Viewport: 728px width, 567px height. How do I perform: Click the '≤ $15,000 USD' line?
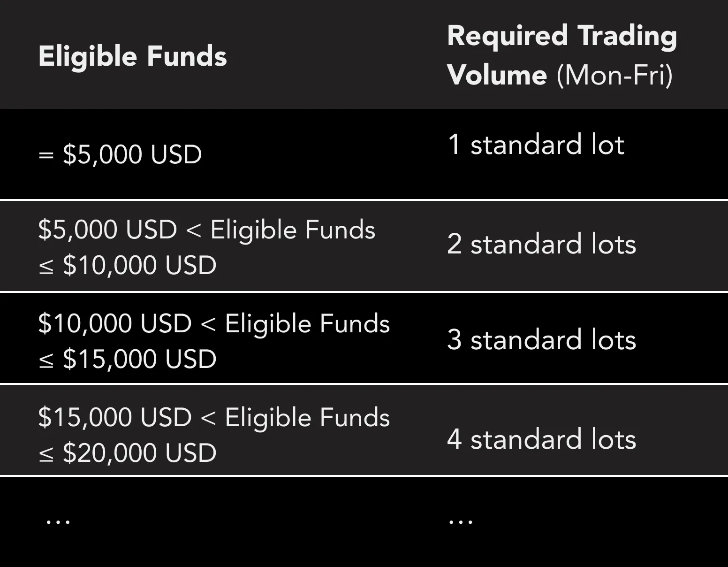pyautogui.click(x=127, y=359)
